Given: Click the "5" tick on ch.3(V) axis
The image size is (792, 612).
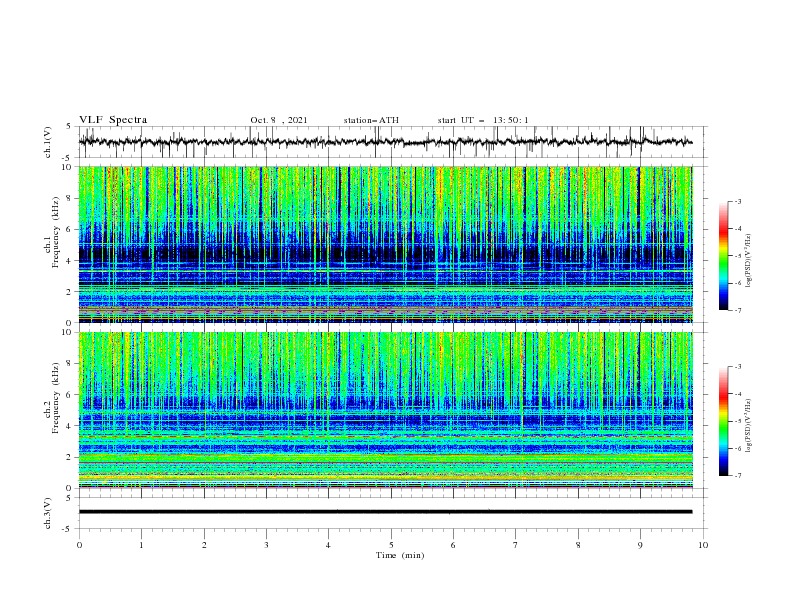Looking at the screenshot, I should [x=69, y=498].
